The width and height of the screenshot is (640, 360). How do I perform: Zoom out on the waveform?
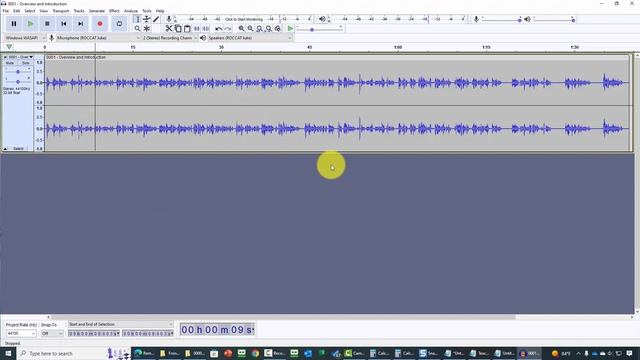coord(250,29)
